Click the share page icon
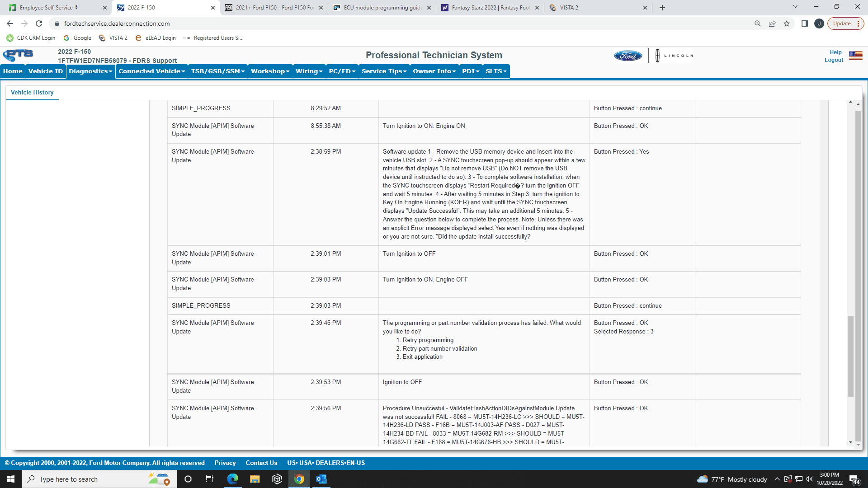Image resolution: width=868 pixels, height=488 pixels. click(772, 23)
